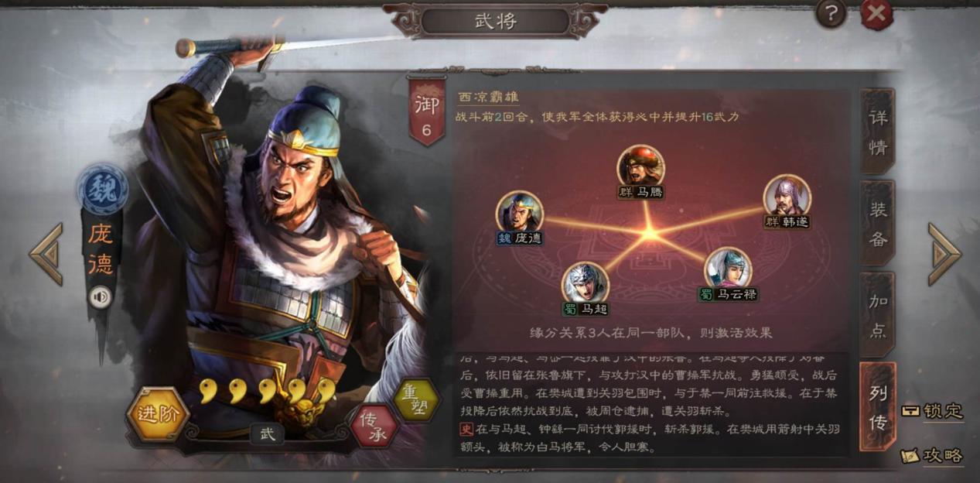This screenshot has height=483, width=980.
Task: Go to the next general with right arrow
Action: 944,255
